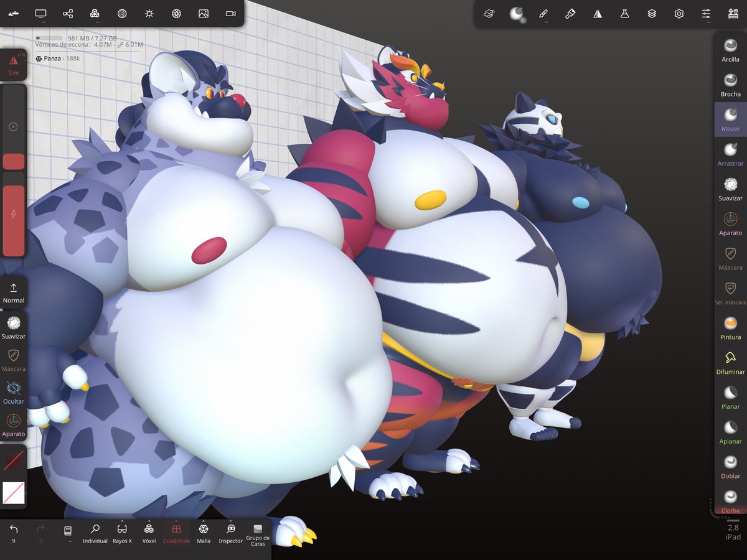Click Grupo de Caras button

pos(258,535)
